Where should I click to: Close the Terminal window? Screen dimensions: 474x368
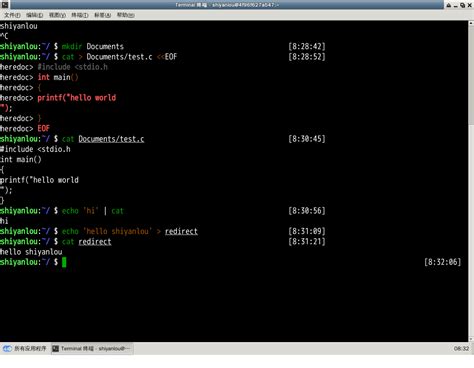click(469, 5)
